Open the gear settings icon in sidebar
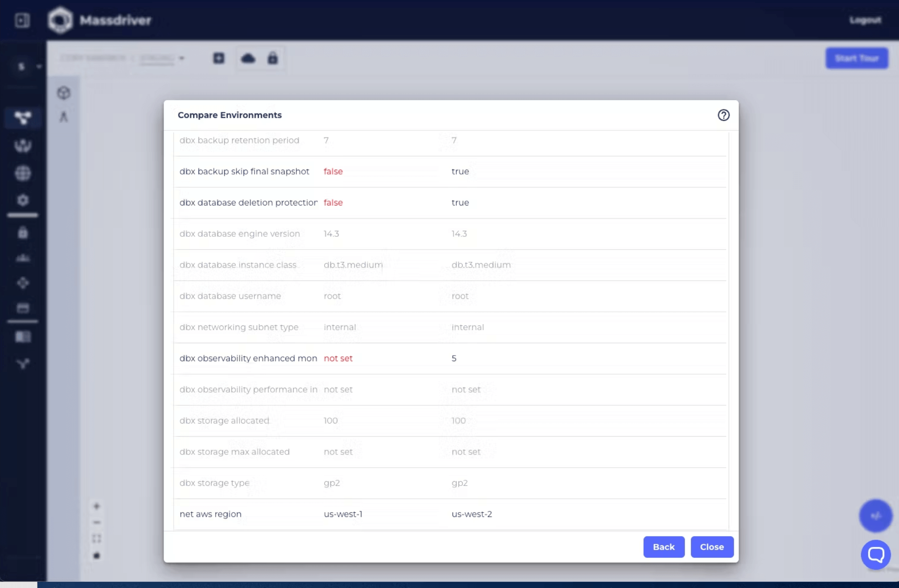 point(23,200)
